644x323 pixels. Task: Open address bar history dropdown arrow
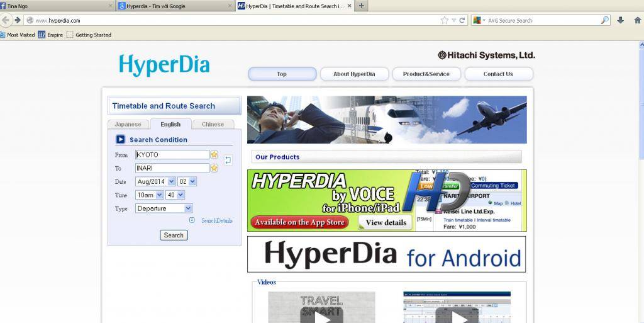pyautogui.click(x=454, y=20)
